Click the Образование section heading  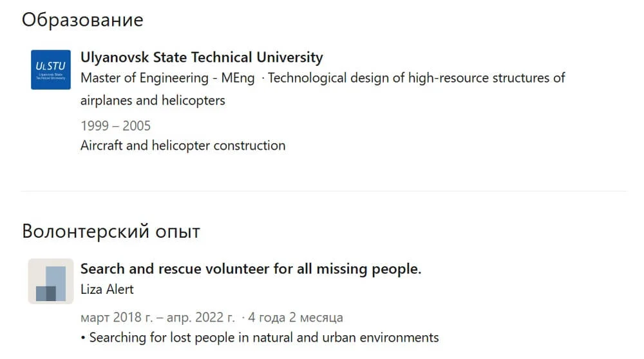click(82, 20)
